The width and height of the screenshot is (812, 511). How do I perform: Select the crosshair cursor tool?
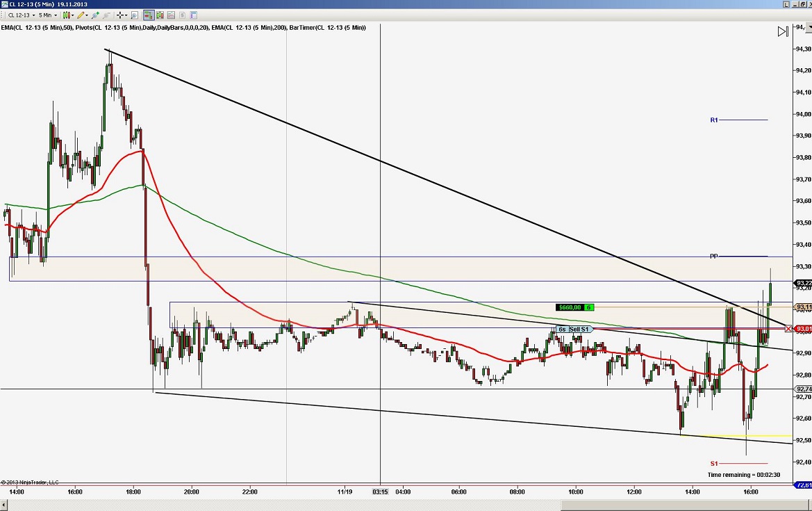120,15
